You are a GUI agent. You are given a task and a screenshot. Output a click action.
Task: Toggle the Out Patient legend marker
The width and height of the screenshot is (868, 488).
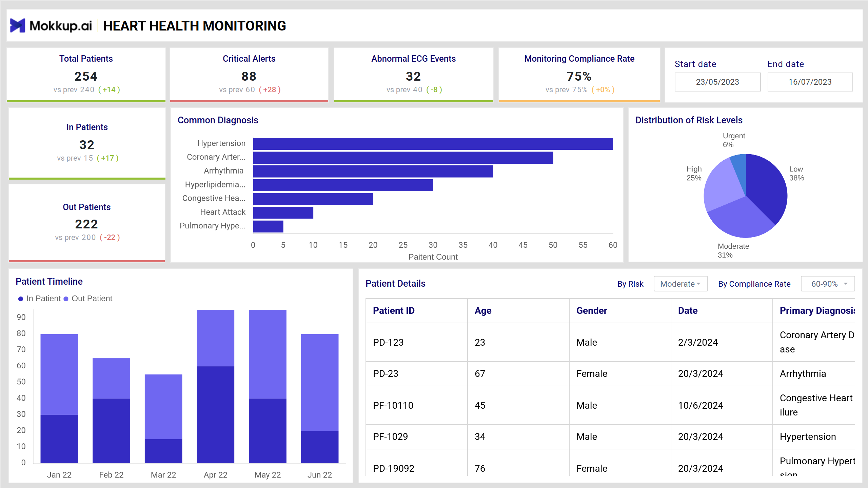pos(66,299)
